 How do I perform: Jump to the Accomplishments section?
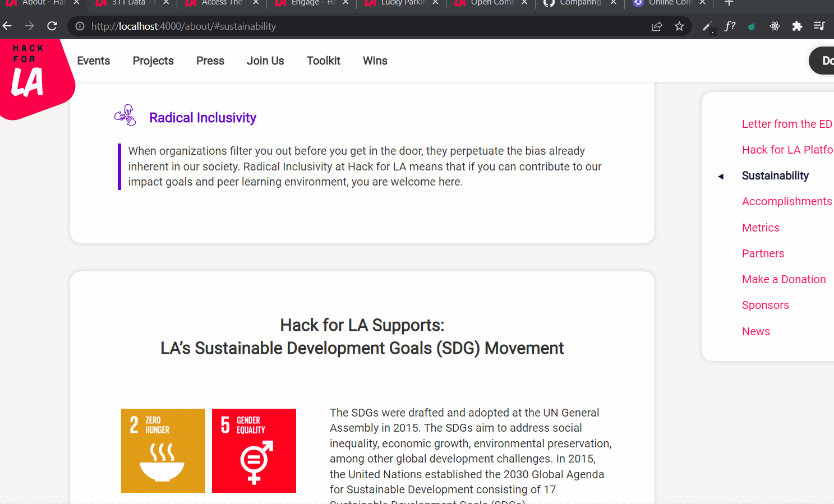[787, 201]
